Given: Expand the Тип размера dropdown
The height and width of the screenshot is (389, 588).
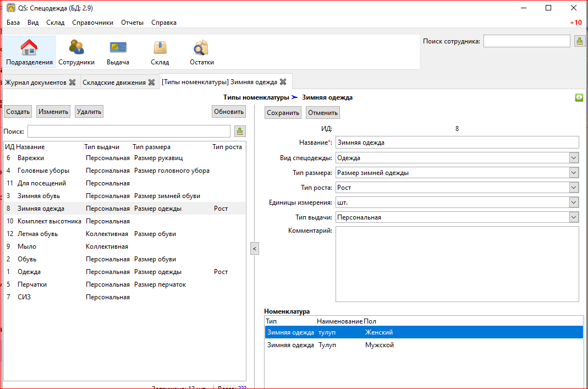Looking at the screenshot, I should click(x=574, y=173).
